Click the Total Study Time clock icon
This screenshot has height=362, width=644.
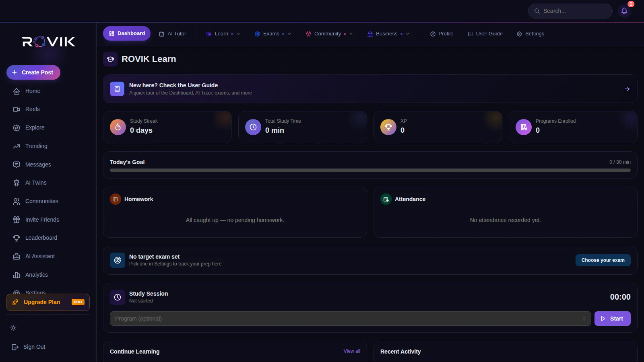(x=253, y=127)
